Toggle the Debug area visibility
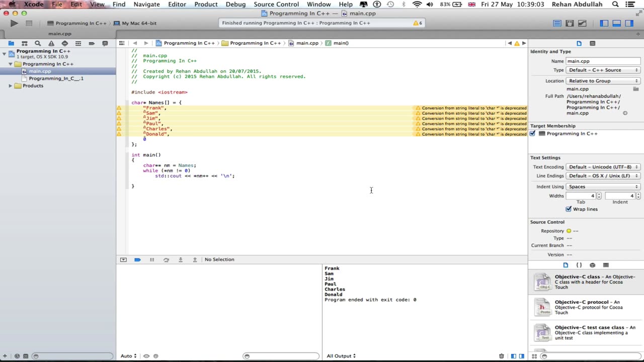 (616, 23)
